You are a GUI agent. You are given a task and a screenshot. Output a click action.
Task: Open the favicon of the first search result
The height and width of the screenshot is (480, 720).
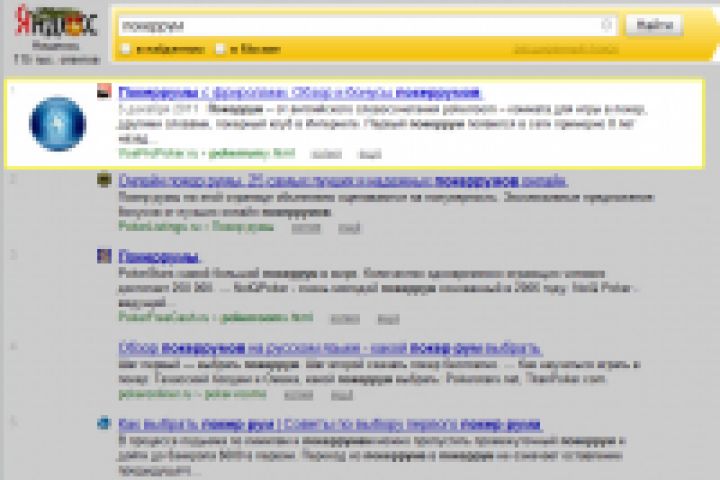pos(104,90)
